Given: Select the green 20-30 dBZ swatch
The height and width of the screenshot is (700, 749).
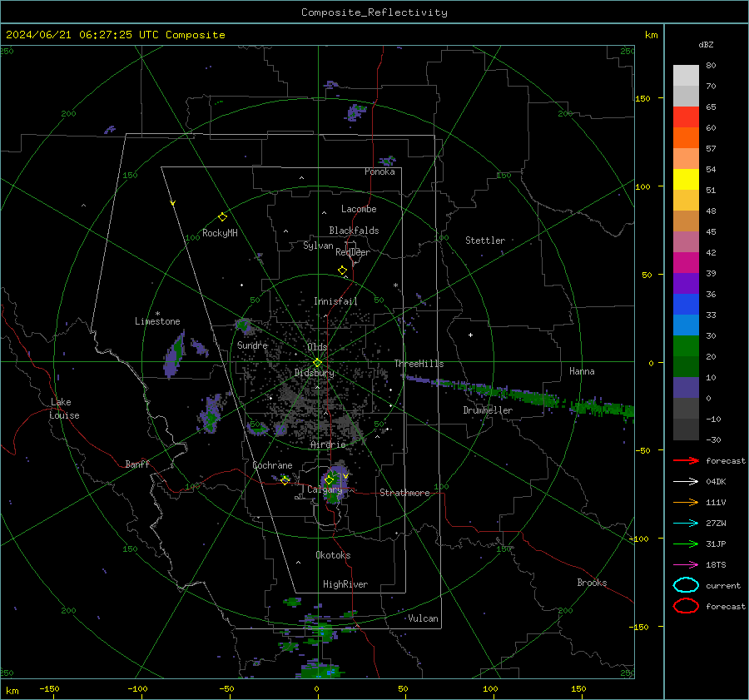Looking at the screenshot, I should [x=686, y=346].
